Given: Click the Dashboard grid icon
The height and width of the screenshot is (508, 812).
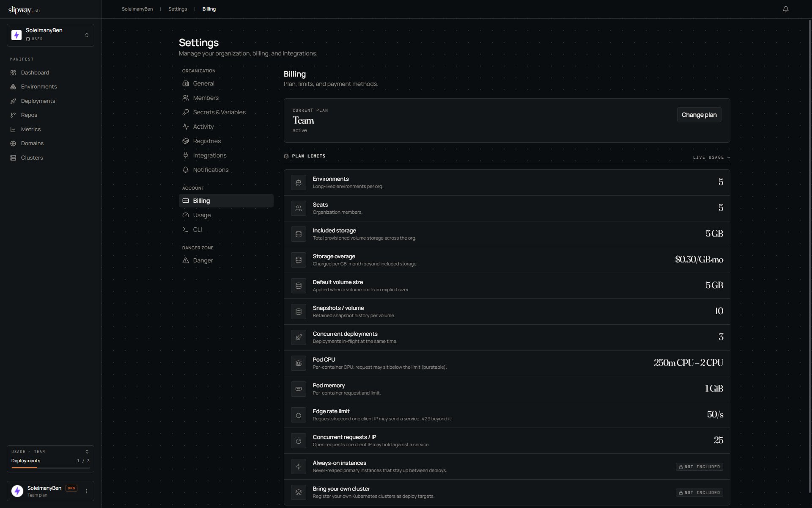Looking at the screenshot, I should coord(13,73).
